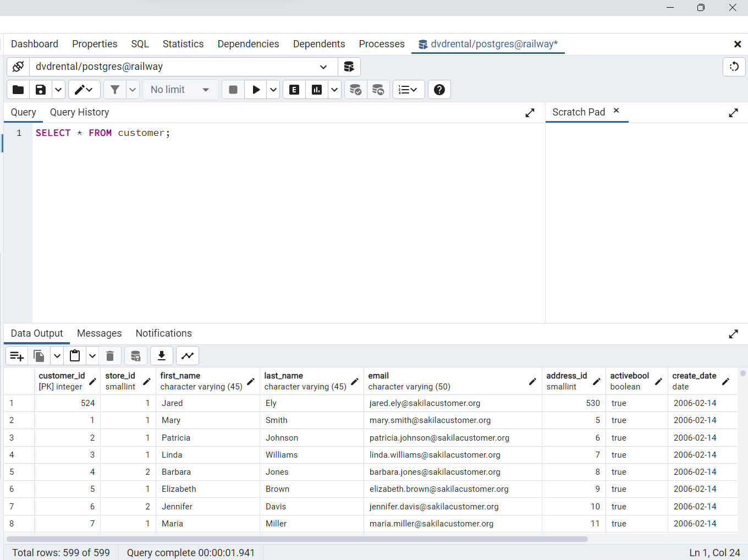This screenshot has height=560, width=748.
Task: Click the Copy rows icon
Action: (x=39, y=356)
